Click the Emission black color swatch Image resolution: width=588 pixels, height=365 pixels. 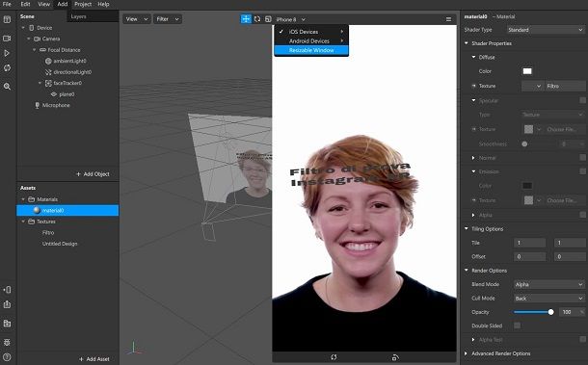(x=527, y=186)
